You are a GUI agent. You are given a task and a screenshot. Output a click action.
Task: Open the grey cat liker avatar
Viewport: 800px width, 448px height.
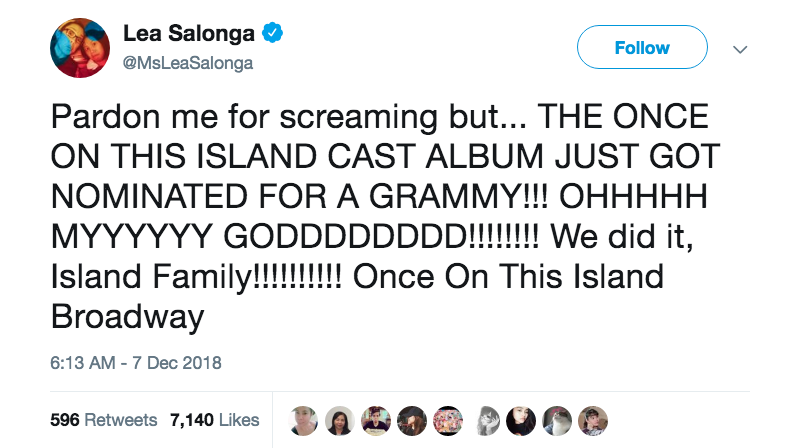557,421
